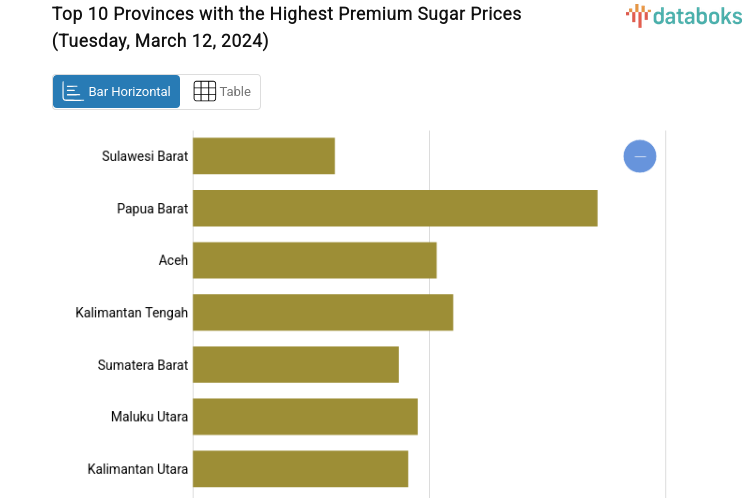
Task: Click the Sulawesi Barat axis label
Action: 145,156
